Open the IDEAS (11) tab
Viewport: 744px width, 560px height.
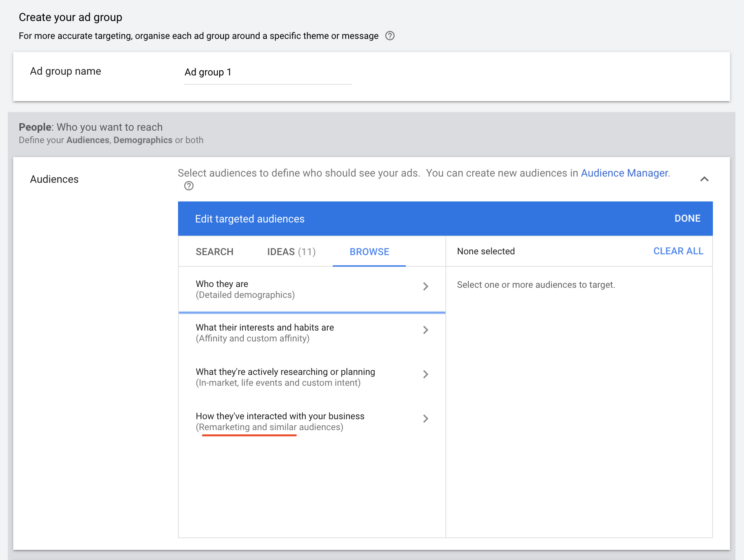[x=291, y=252]
